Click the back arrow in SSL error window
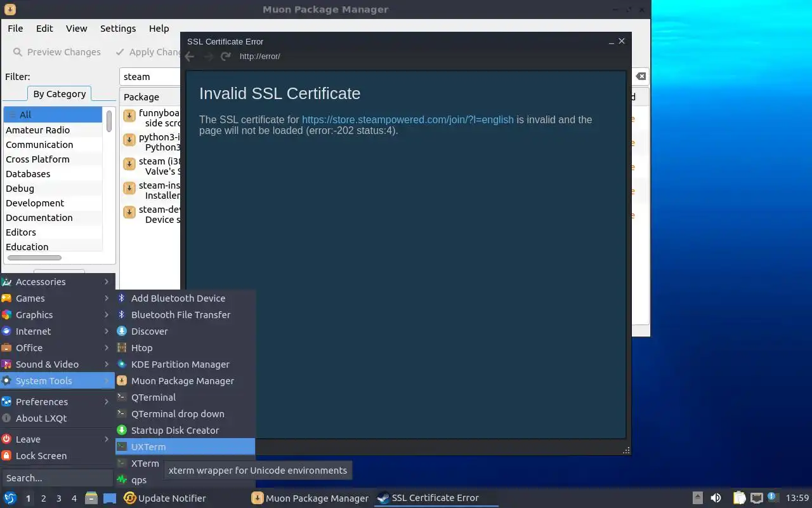The height and width of the screenshot is (508, 812). click(189, 57)
